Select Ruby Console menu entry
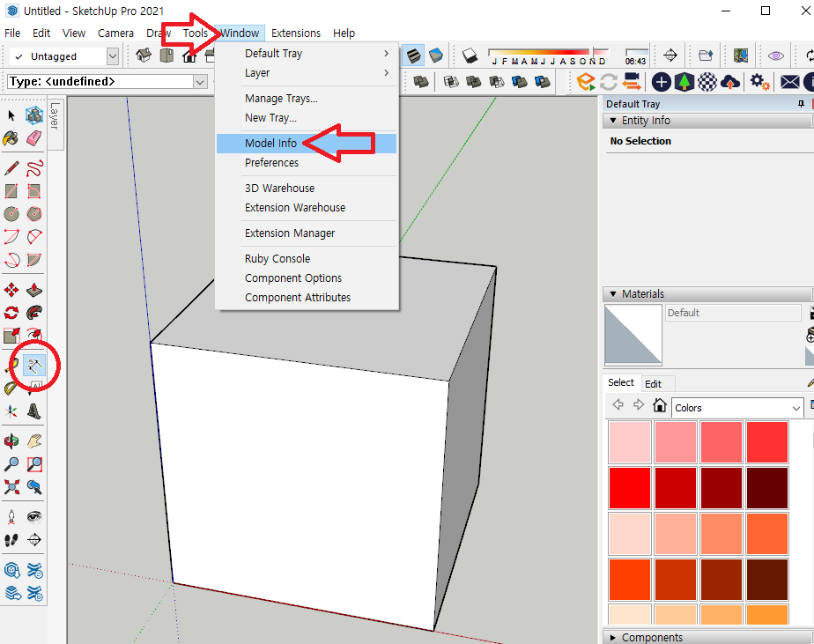Viewport: 814px width, 644px height. point(307,259)
